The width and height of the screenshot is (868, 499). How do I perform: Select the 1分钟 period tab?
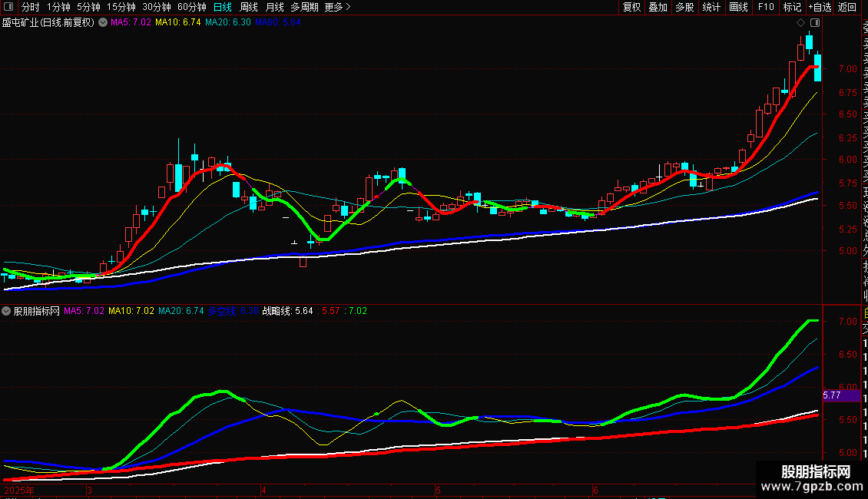pyautogui.click(x=58, y=7)
